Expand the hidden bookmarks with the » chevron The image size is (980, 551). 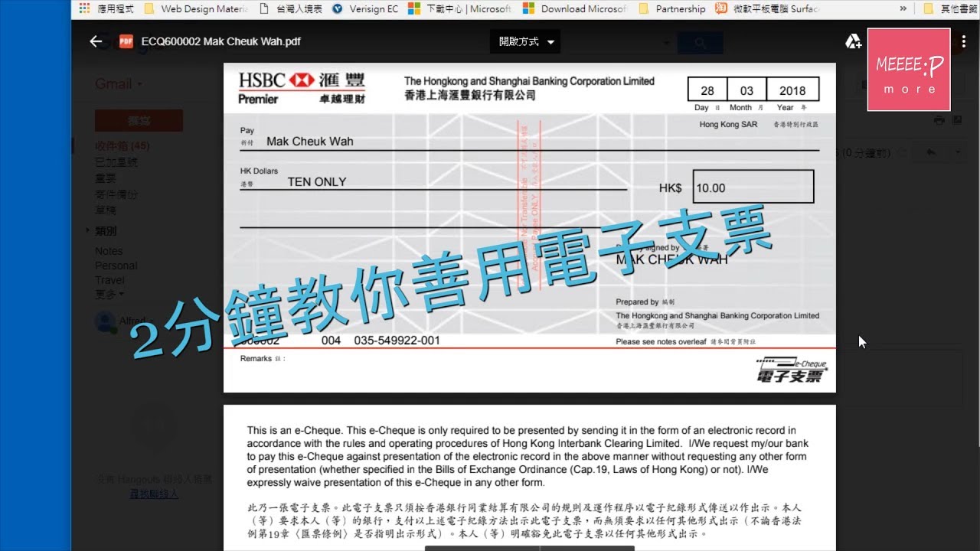[x=903, y=9]
